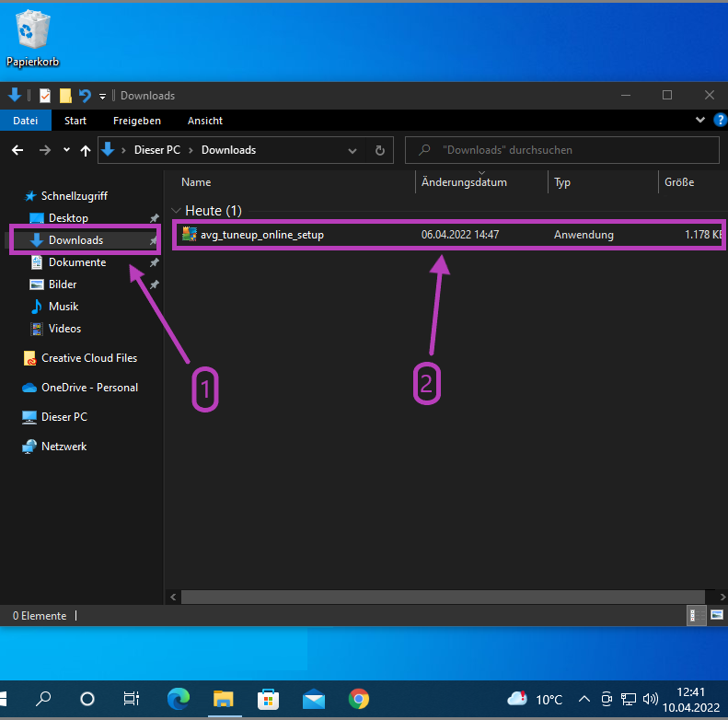The image size is (728, 720).
Task: Launch Microsoft Edge from the taskbar
Action: pyautogui.click(x=179, y=699)
